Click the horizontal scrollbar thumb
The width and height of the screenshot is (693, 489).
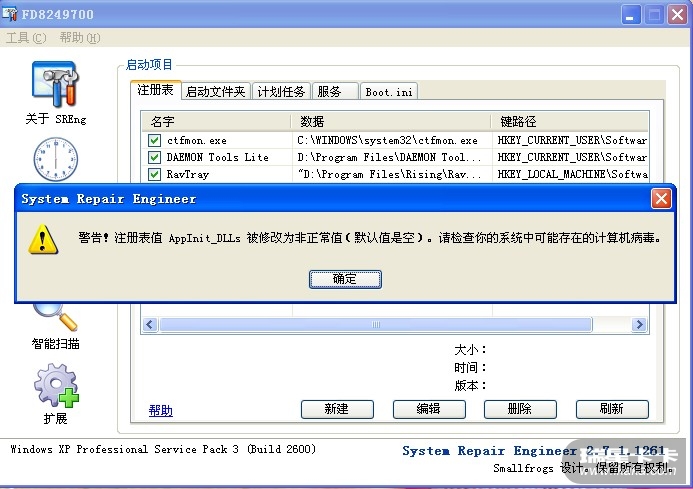376,325
